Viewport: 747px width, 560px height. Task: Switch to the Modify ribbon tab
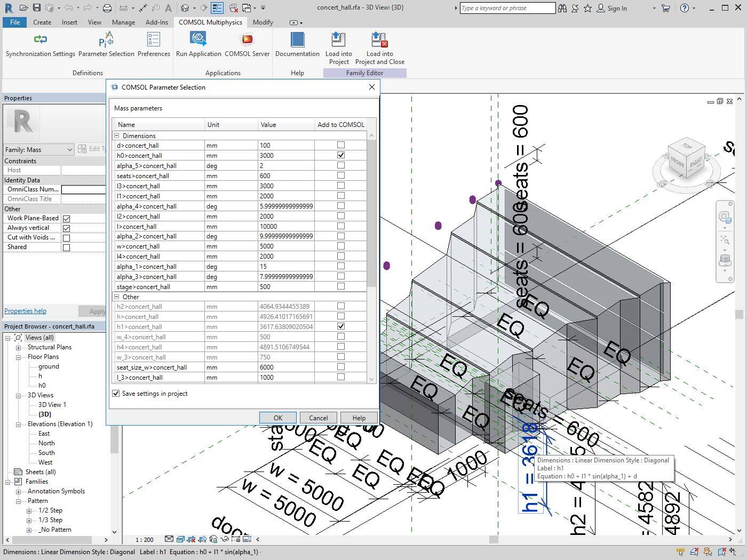pyautogui.click(x=263, y=22)
